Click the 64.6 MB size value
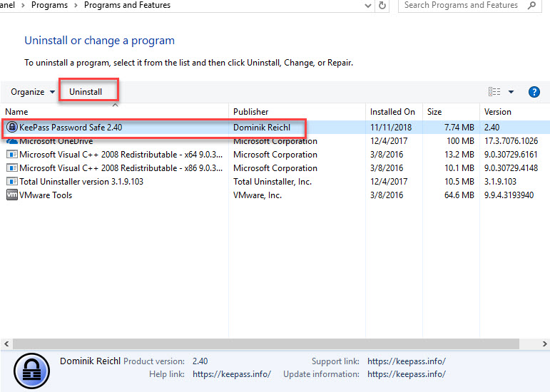 459,195
